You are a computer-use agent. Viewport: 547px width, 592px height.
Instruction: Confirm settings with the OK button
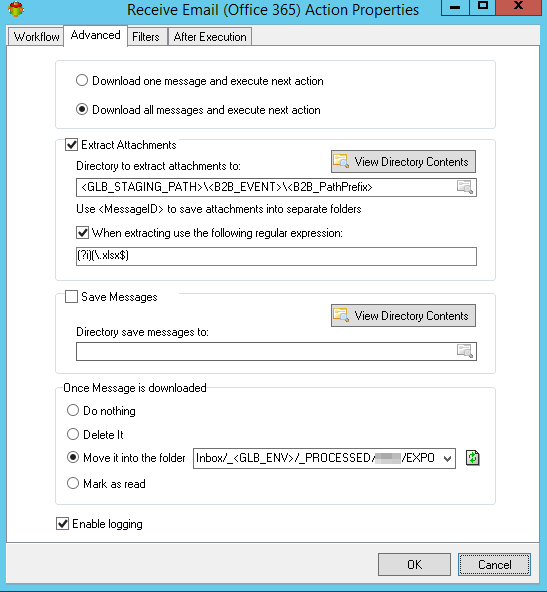click(414, 564)
